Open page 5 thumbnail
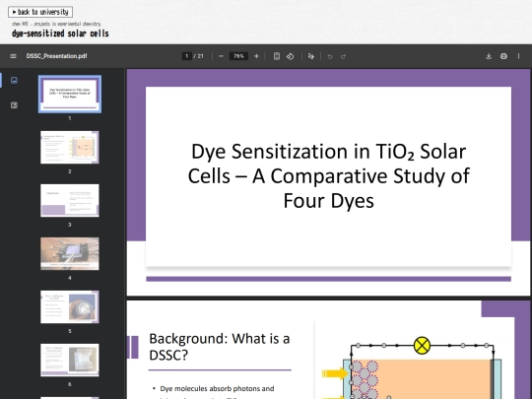 pos(70,306)
